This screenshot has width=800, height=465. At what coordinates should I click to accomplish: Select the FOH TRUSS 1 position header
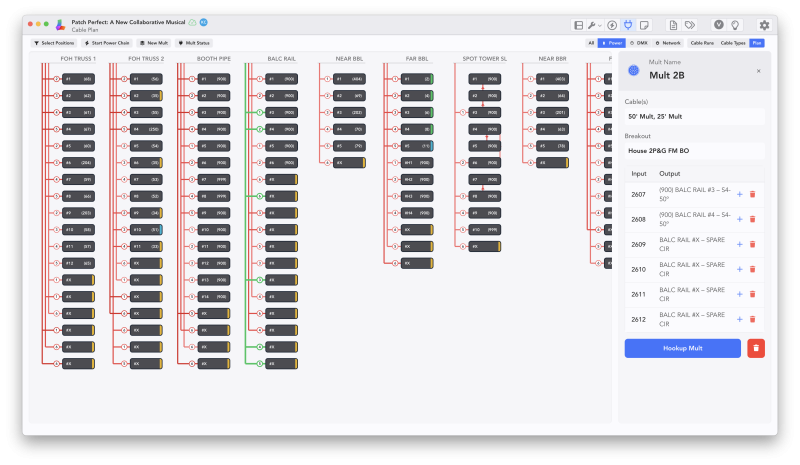(x=78, y=59)
